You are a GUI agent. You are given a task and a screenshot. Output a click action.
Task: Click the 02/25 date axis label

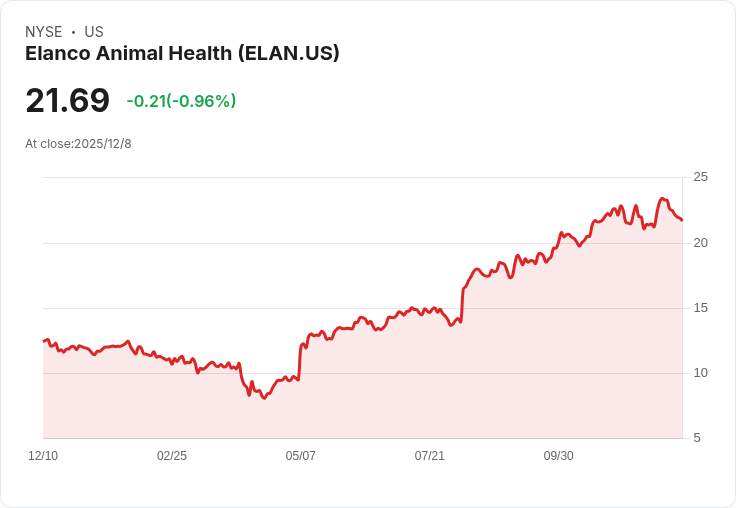[172, 456]
